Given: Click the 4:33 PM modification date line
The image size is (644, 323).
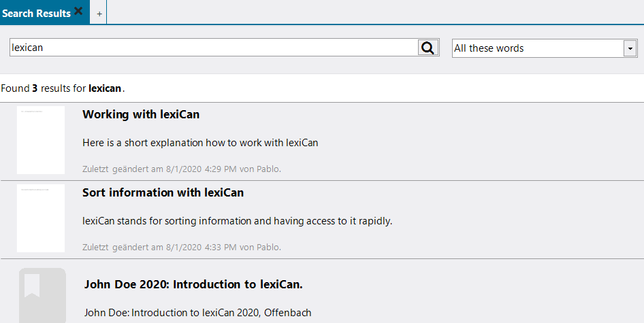Looking at the screenshot, I should 181,247.
